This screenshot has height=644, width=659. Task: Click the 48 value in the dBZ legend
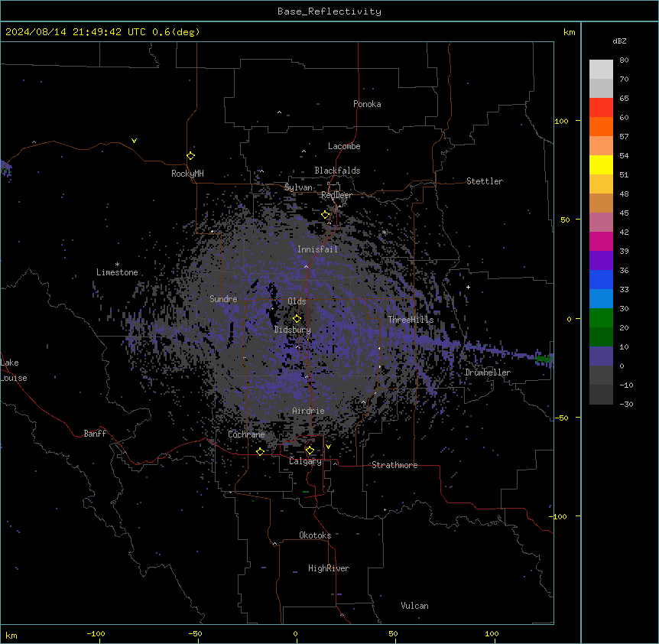624,194
